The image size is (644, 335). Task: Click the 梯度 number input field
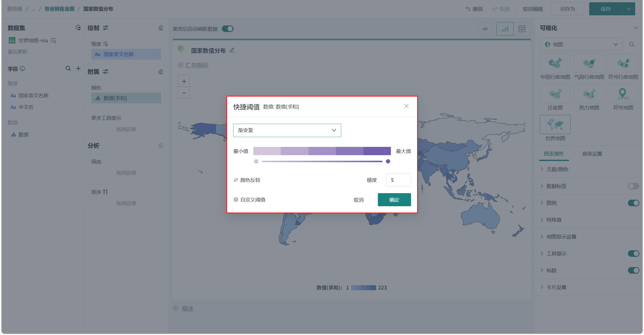(398, 180)
